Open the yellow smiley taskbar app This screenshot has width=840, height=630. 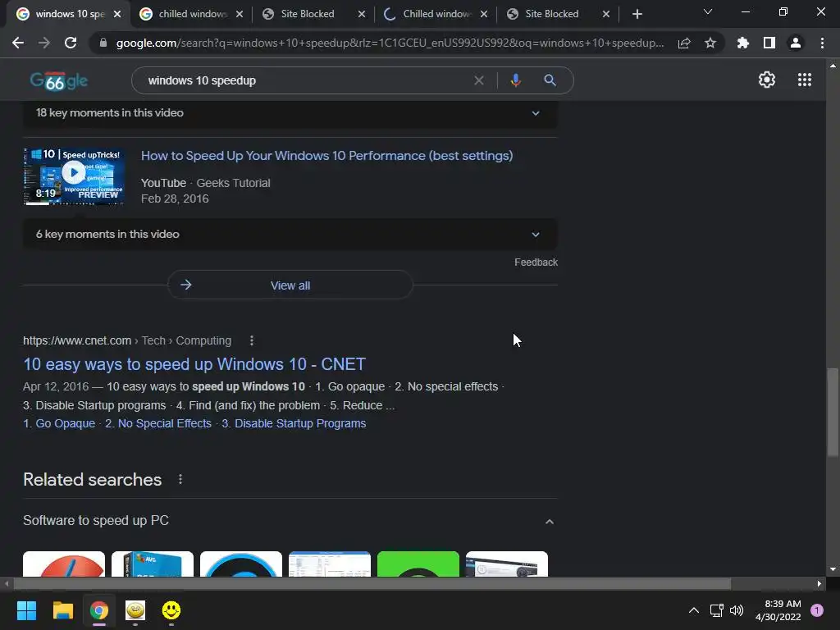[171, 610]
